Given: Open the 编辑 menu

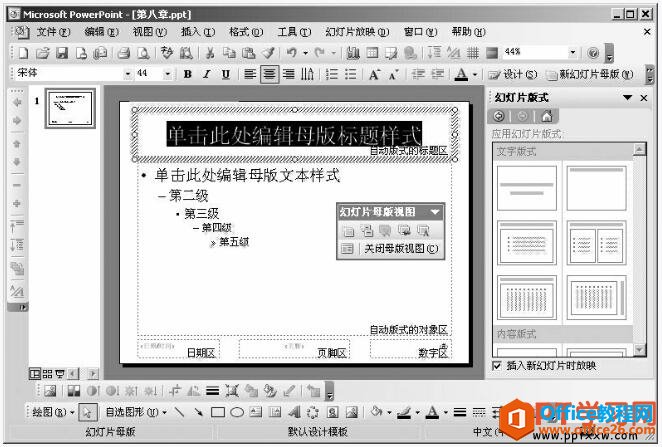Looking at the screenshot, I should point(101,32).
